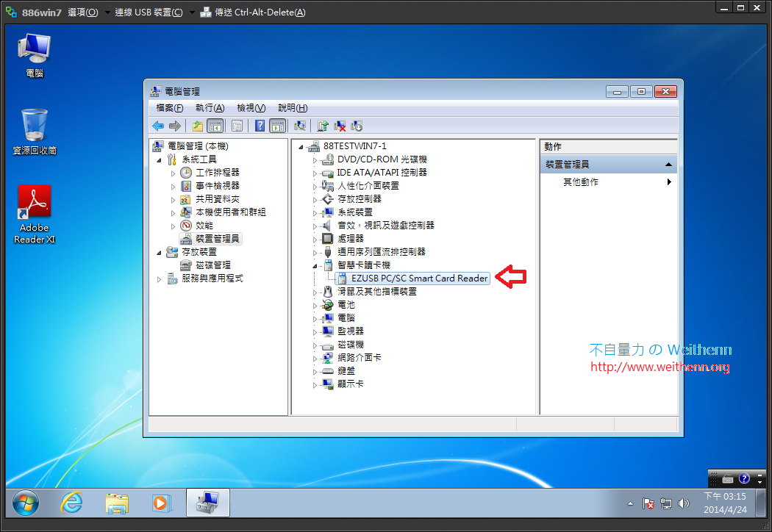Image resolution: width=772 pixels, height=532 pixels.
Task: Expand the IDE ATA/ATAPI 控制器 category
Action: point(315,173)
